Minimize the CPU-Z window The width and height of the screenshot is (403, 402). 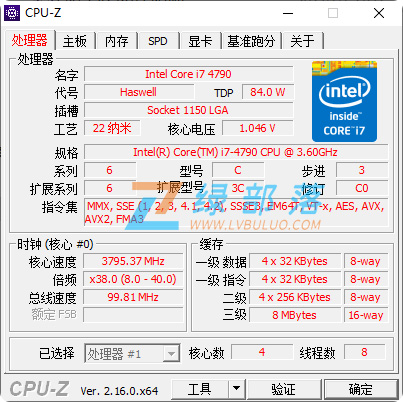tap(288, 13)
